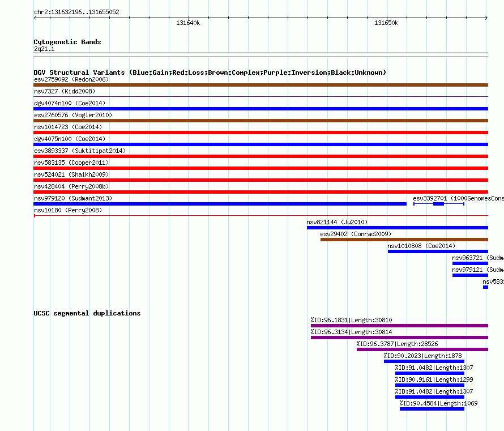Select the nsv583135 (Cooper2011) loss bar
The height and width of the screenshot is (431, 504).
[x=260, y=168]
